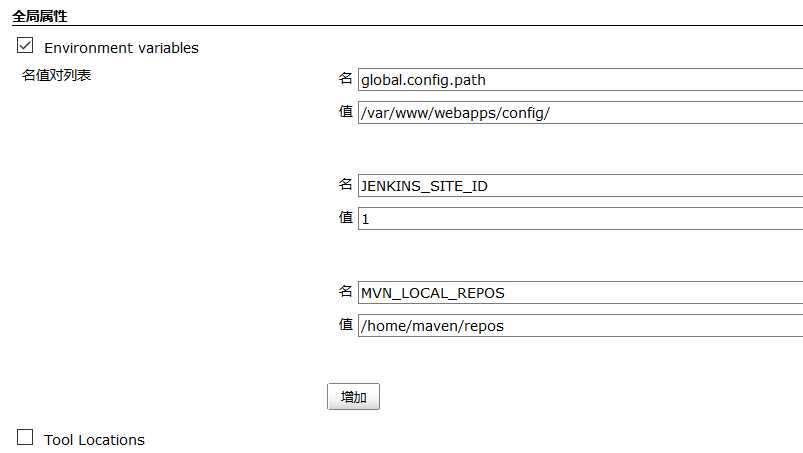Image resolution: width=803 pixels, height=453 pixels.
Task: Click the divider line under 全局属性
Action: [408, 25]
